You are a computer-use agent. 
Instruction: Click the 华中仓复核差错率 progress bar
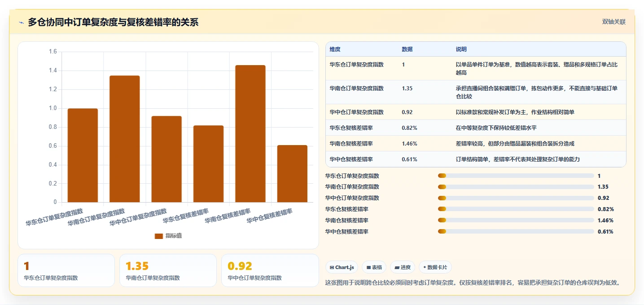point(516,231)
